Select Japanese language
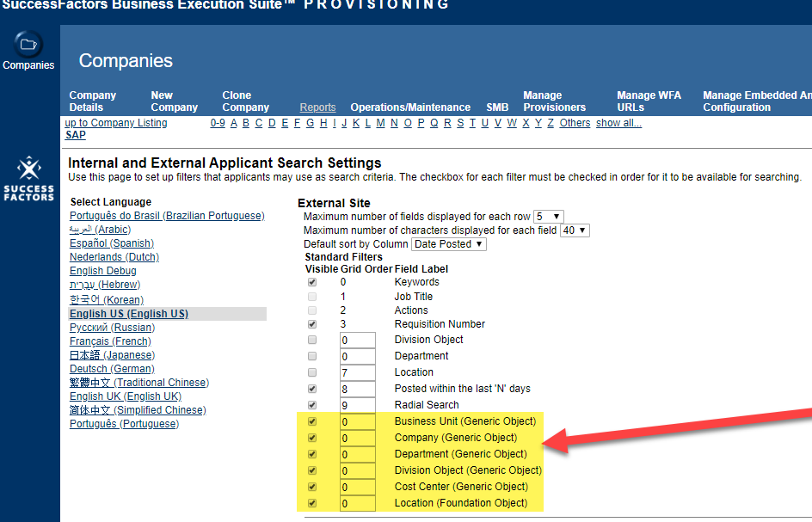812x522 pixels. pos(113,354)
